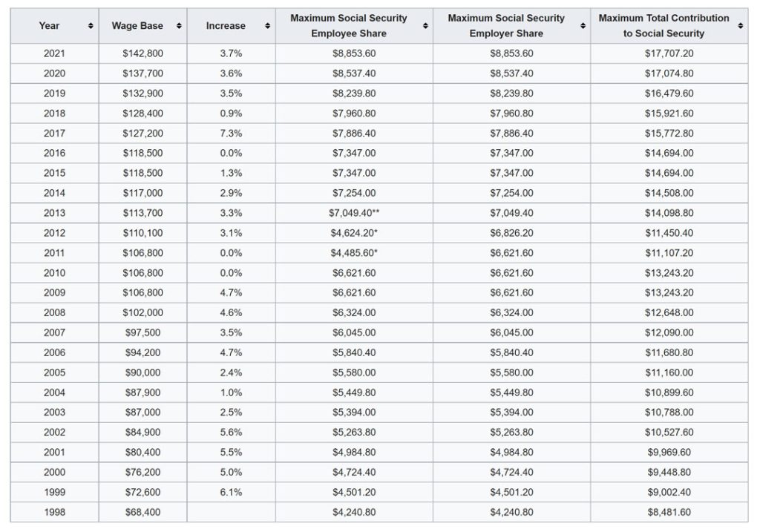Select the 1999 year cell
The height and width of the screenshot is (532, 760).
[x=54, y=492]
